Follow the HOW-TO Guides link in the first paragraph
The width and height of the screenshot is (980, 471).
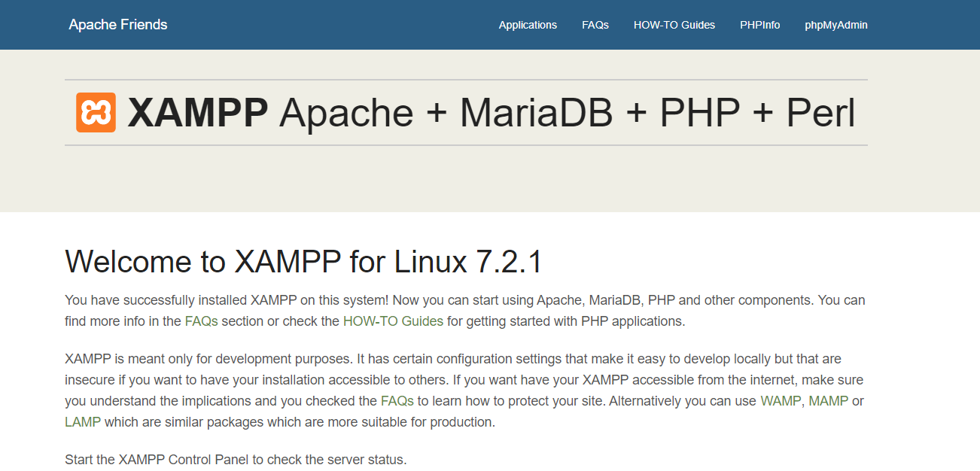click(x=393, y=321)
